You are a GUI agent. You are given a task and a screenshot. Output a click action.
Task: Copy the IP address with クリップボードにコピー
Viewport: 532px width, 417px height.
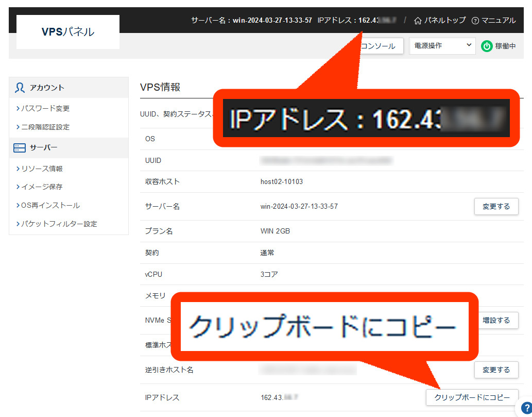(x=472, y=397)
